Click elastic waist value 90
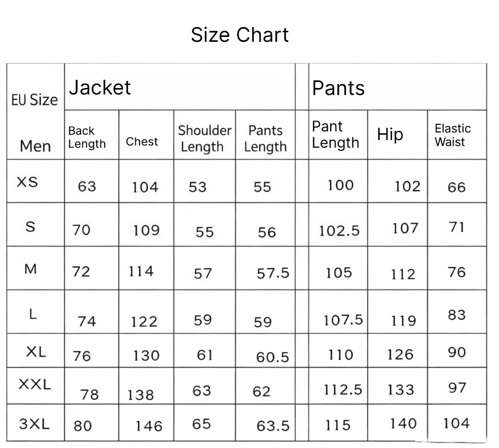This screenshot has width=499, height=448. tap(457, 352)
